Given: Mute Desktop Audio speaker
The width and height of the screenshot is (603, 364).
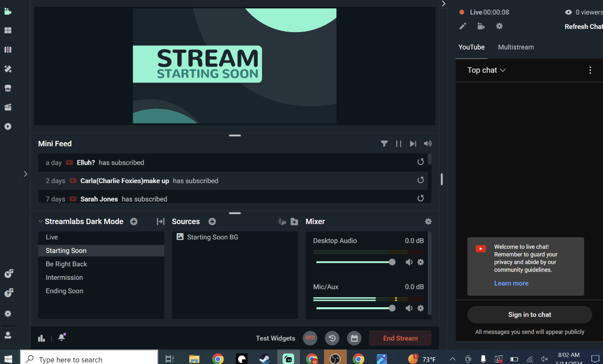Looking at the screenshot, I should (x=409, y=262).
